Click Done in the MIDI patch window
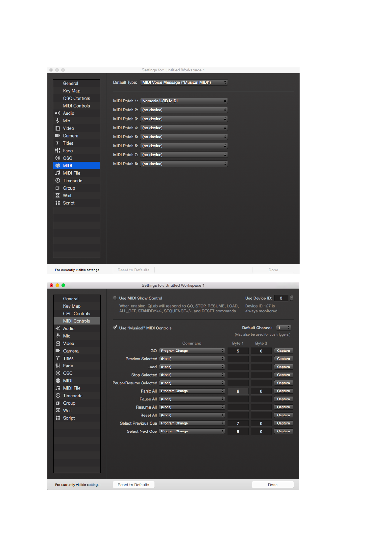Viewport: 392px width, 554px height. pyautogui.click(x=273, y=270)
